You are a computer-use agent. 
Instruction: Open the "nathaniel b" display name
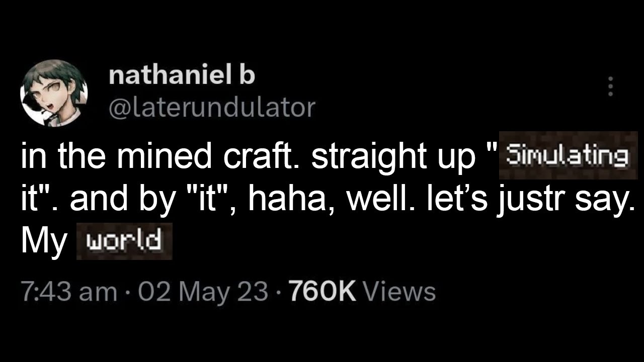tap(182, 75)
